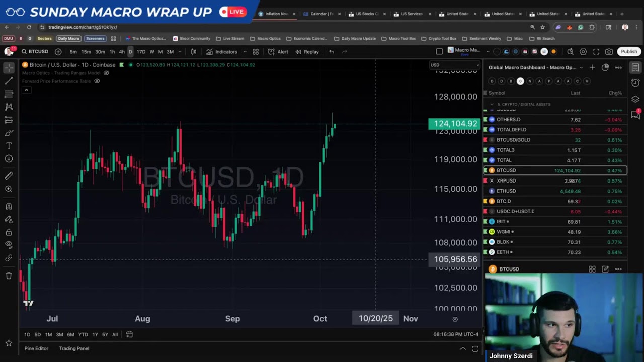
Task: Select the trend line drawing tool
Action: click(x=9, y=80)
